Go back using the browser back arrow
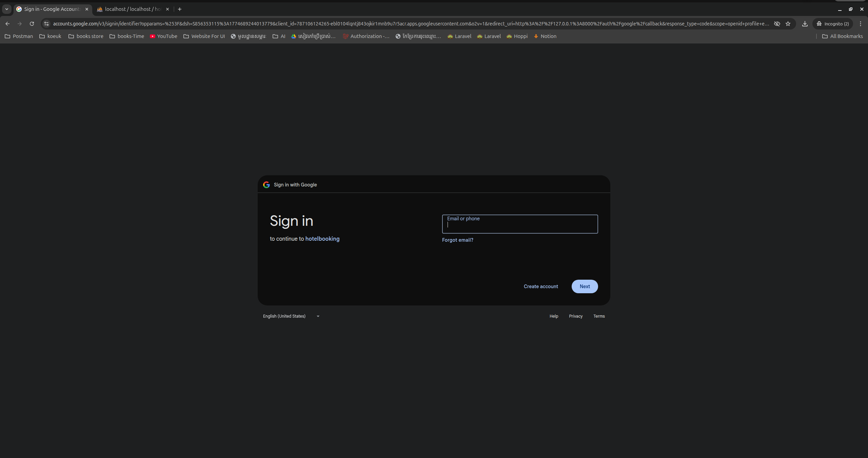868x458 pixels. coord(7,24)
